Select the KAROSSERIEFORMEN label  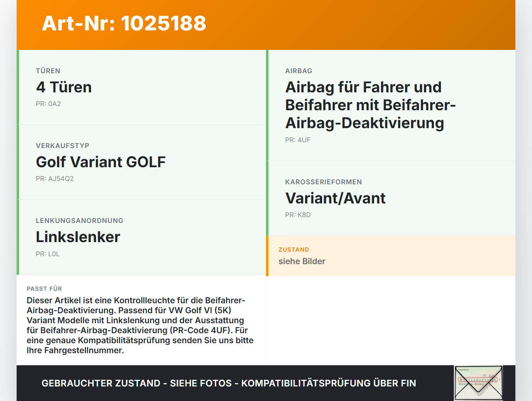point(323,182)
